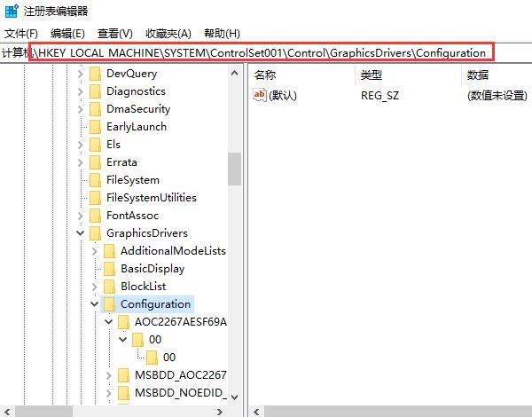Select the Diagnostics tree item
Image resolution: width=532 pixels, height=417 pixels.
136,91
